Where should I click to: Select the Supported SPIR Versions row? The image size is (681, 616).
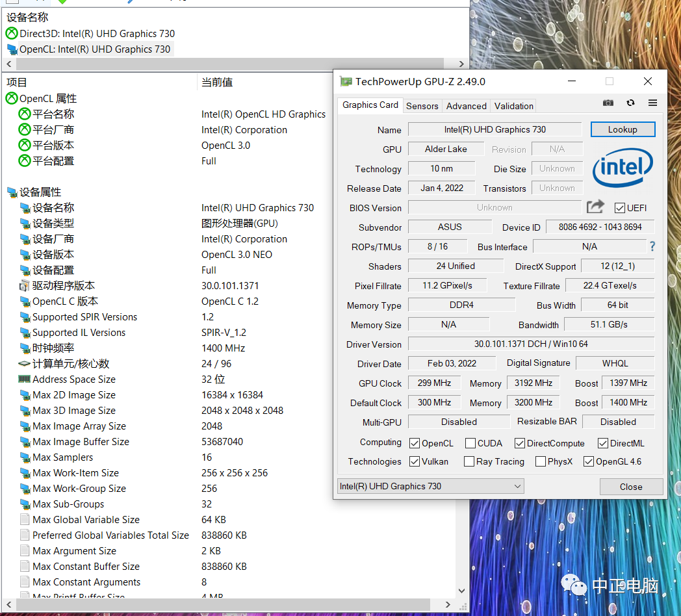point(84,317)
